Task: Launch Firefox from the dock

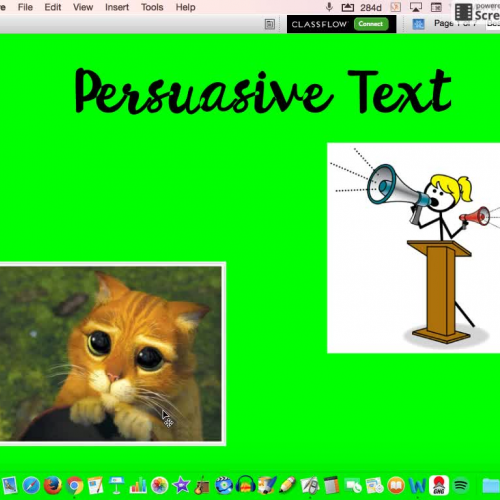Action: click(53, 486)
